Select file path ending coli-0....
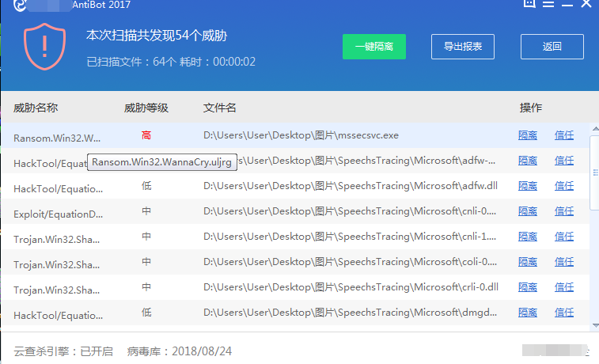 click(x=350, y=262)
